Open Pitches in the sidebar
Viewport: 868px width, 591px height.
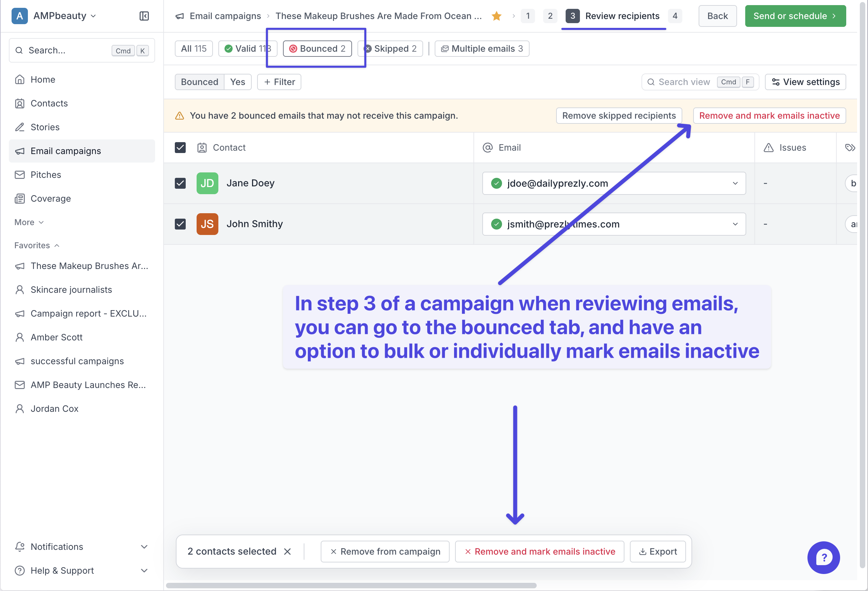pyautogui.click(x=46, y=175)
